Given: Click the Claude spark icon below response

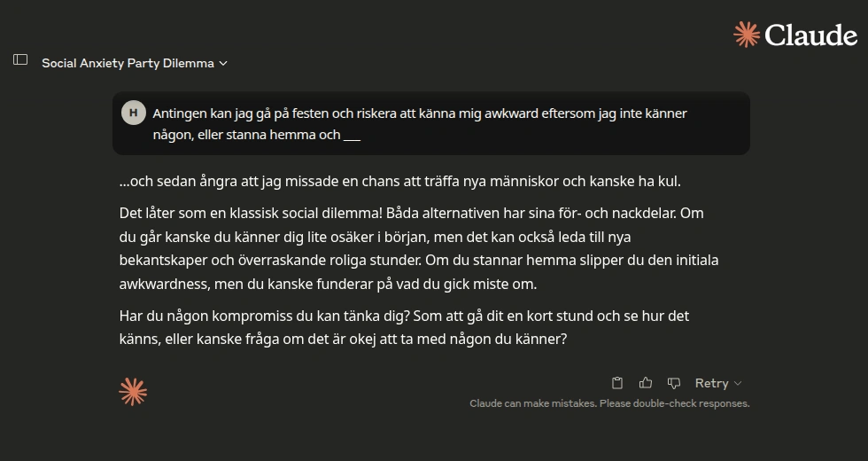Looking at the screenshot, I should point(133,392).
